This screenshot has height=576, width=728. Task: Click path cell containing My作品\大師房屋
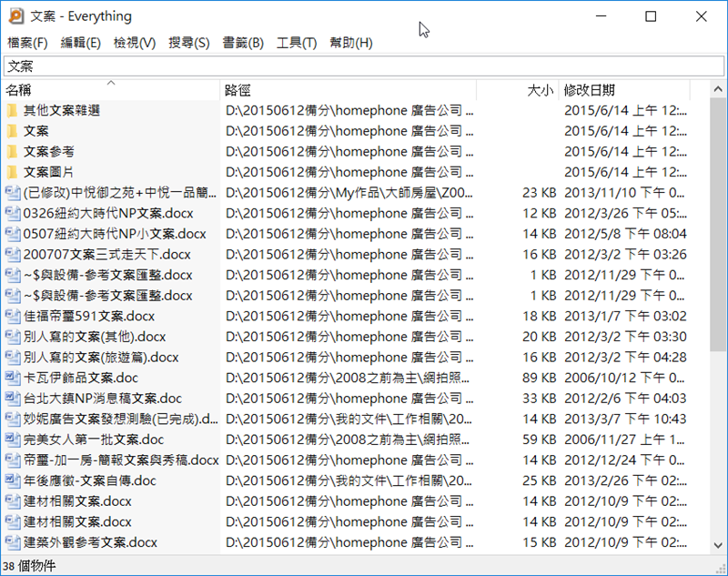(349, 193)
